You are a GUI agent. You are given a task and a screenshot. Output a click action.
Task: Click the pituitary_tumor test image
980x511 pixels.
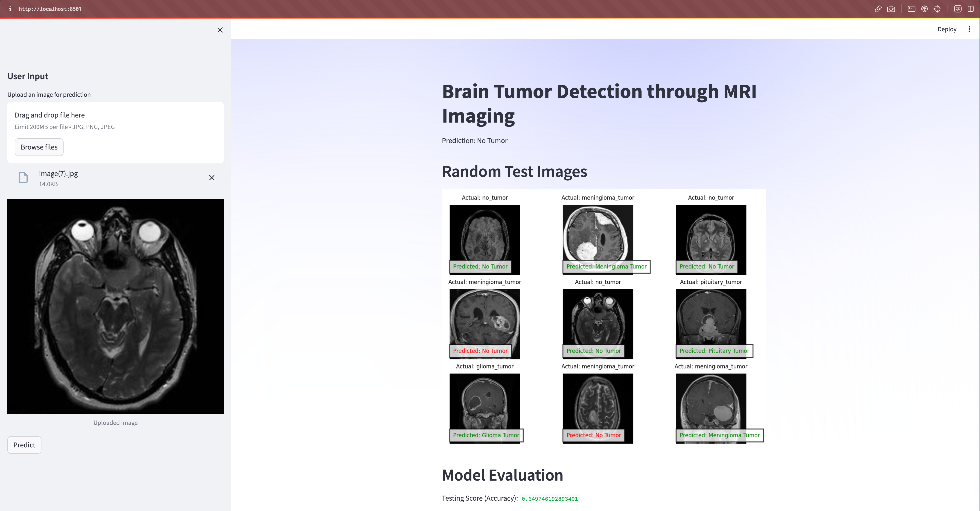[711, 320]
